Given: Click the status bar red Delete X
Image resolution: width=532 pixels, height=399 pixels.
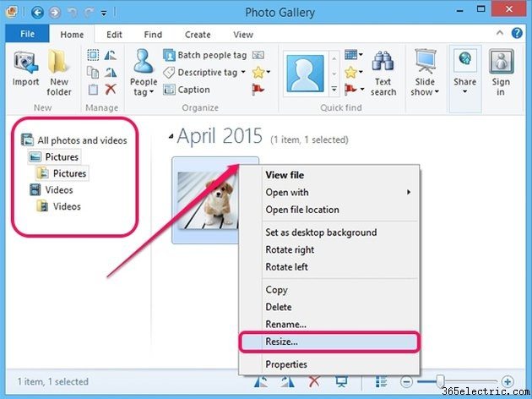Looking at the screenshot, I should tap(314, 381).
